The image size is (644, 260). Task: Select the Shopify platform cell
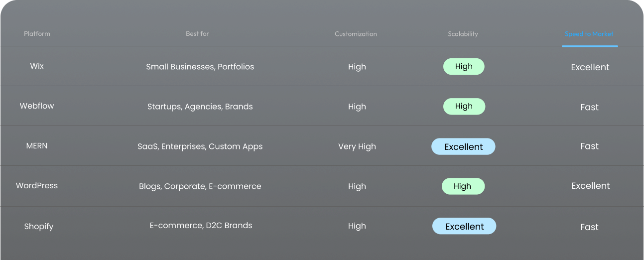[38, 227]
